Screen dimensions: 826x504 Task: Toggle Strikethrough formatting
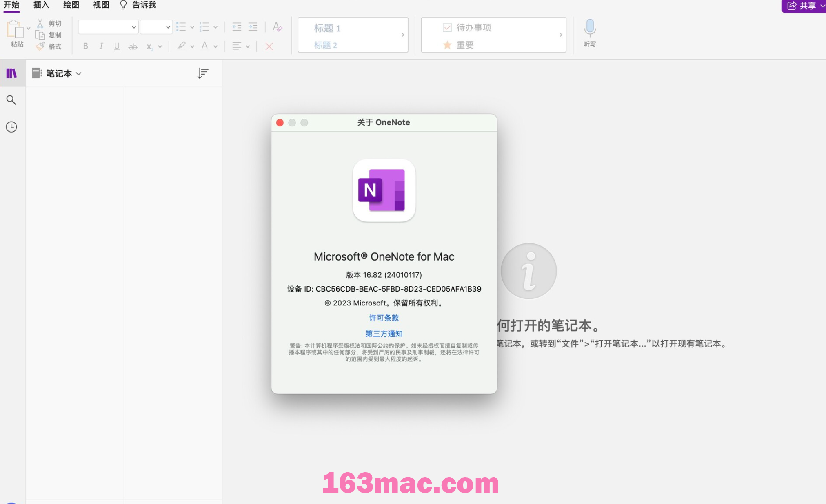point(133,46)
